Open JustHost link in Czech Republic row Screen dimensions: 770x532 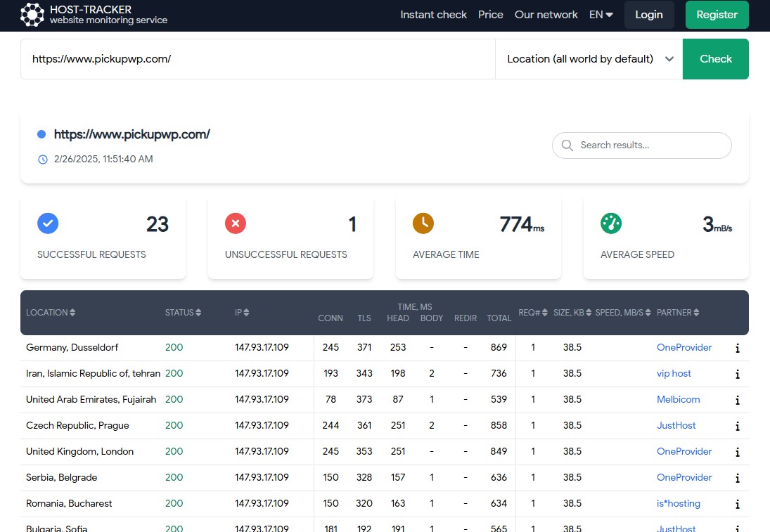coord(676,425)
